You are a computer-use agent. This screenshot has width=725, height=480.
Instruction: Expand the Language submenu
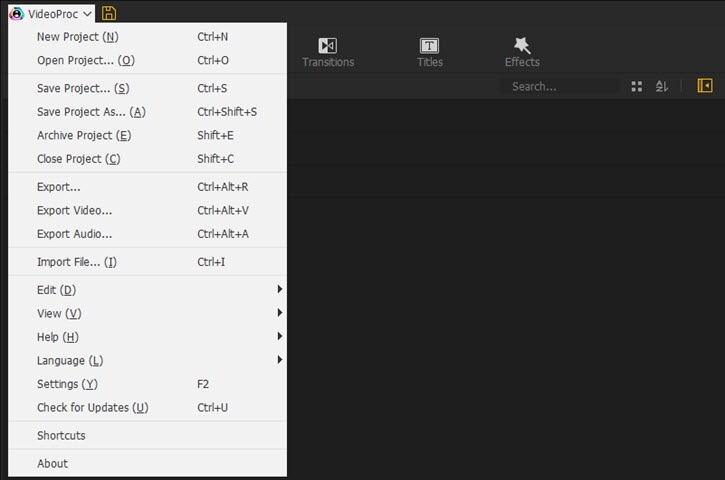pos(147,361)
